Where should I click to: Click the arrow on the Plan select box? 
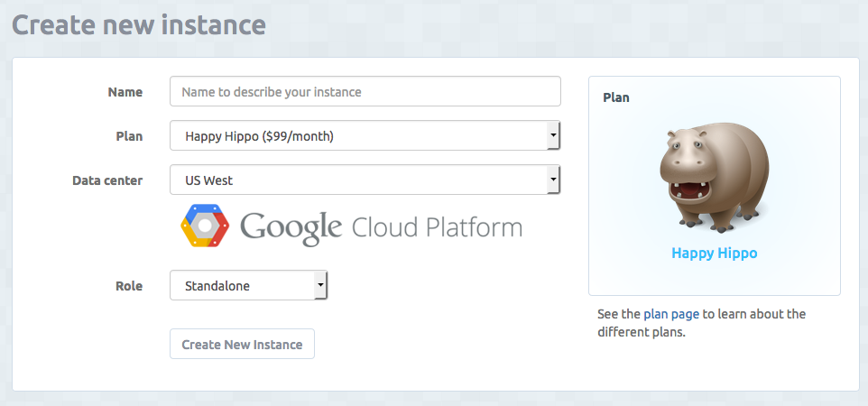click(x=552, y=136)
